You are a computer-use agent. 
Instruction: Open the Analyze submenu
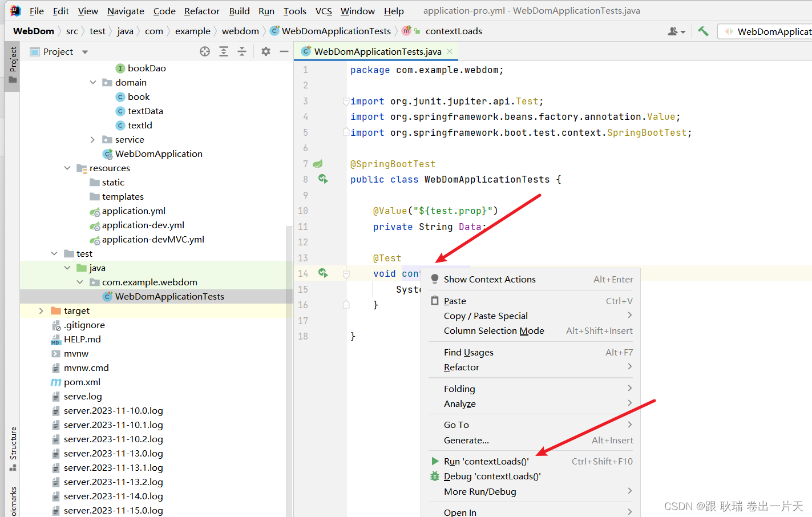click(x=531, y=403)
